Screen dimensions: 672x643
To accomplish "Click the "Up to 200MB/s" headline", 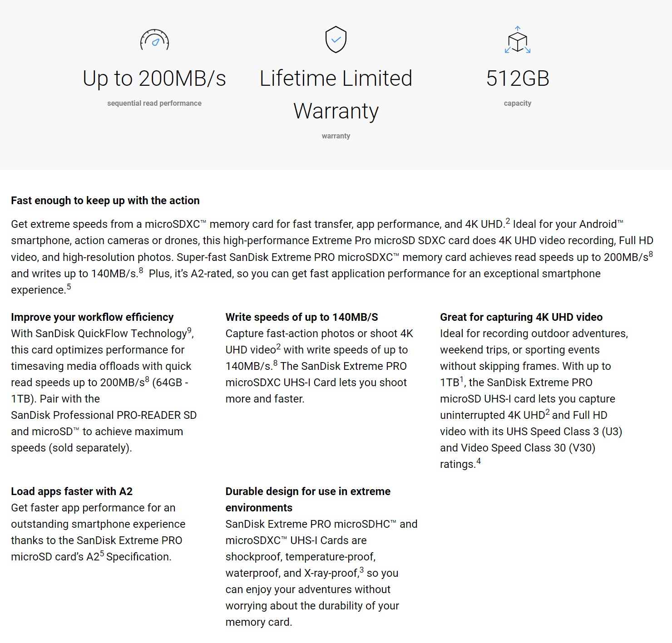I will (x=154, y=79).
